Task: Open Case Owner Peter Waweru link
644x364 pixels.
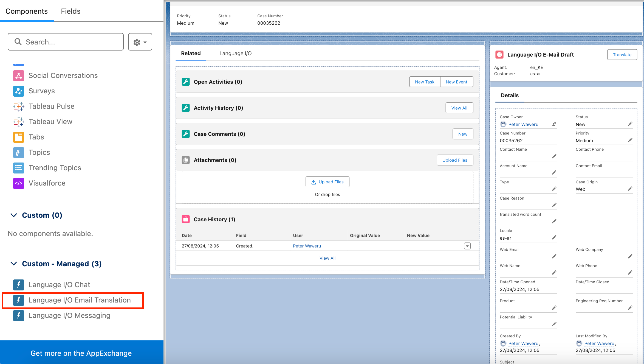Action: pyautogui.click(x=523, y=124)
